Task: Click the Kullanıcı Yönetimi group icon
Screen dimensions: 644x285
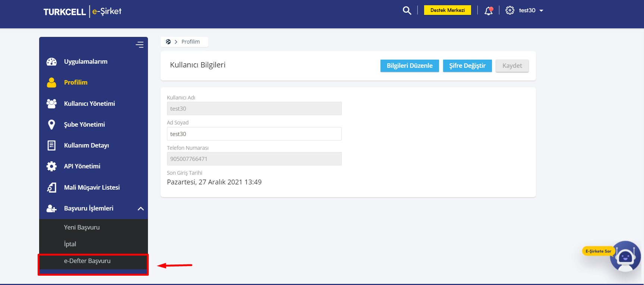Action: click(51, 104)
